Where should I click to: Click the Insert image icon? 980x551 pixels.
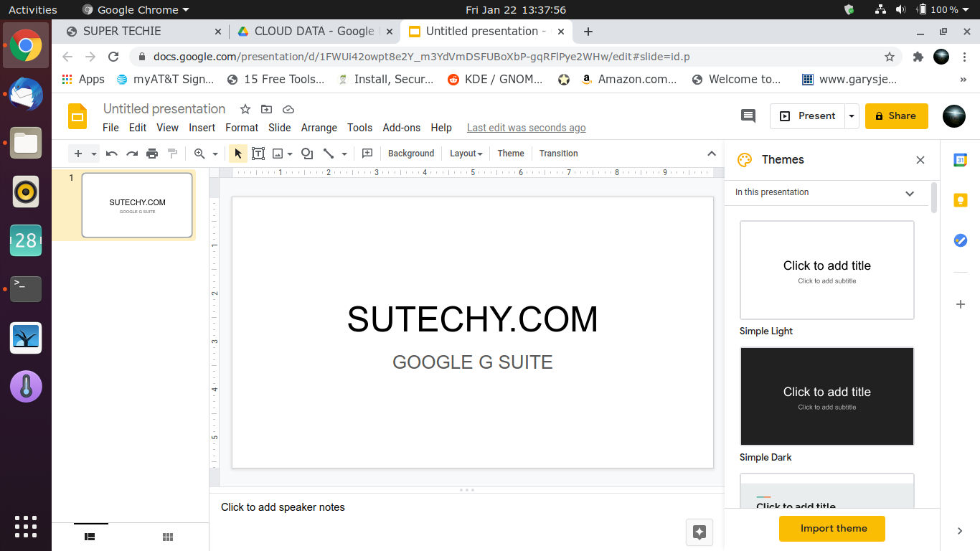pos(278,154)
